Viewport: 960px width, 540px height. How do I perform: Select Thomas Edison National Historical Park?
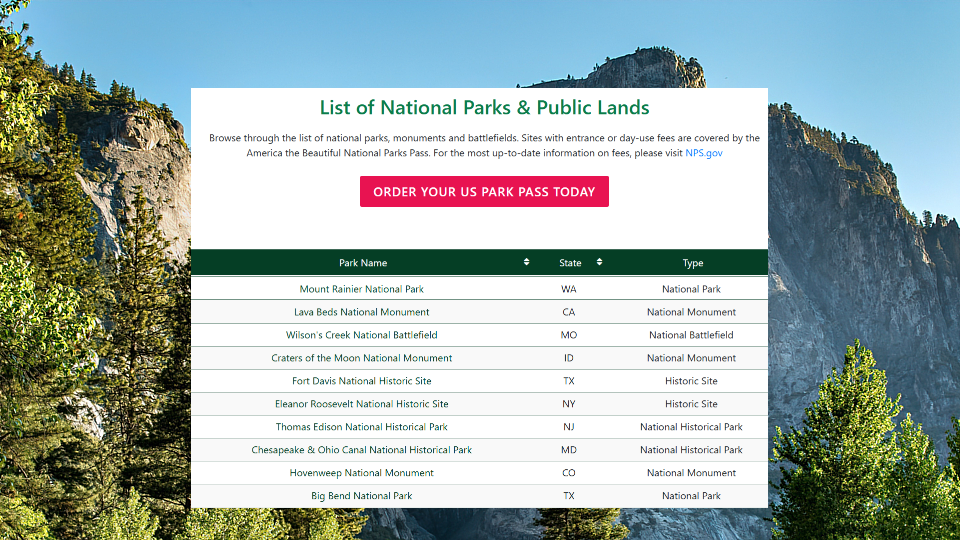(x=362, y=427)
